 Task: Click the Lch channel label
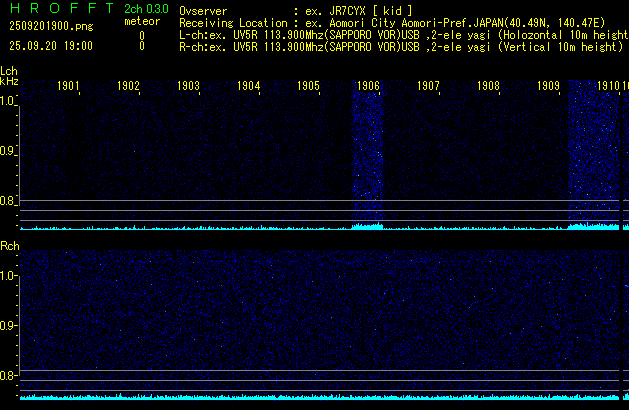pyautogui.click(x=9, y=71)
